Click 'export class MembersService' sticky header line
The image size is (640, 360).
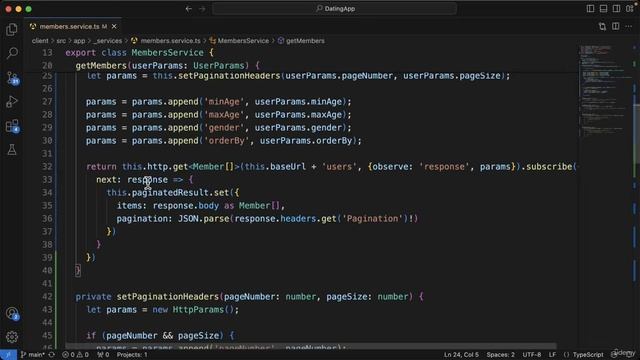click(139, 53)
